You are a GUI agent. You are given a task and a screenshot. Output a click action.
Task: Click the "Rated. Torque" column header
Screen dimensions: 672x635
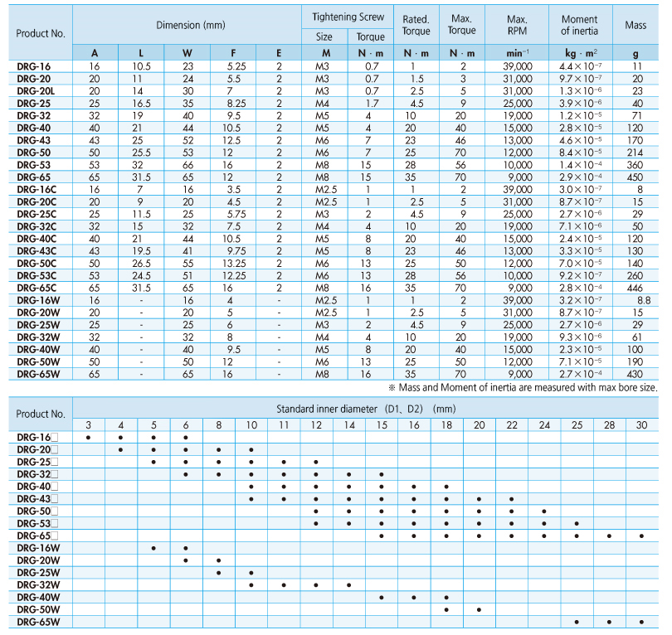[x=416, y=25]
